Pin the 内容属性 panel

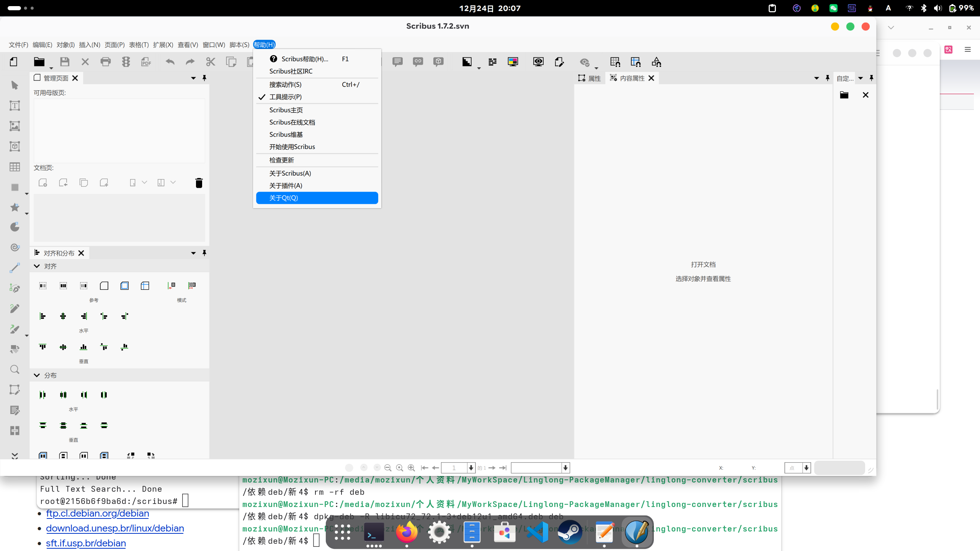(x=828, y=78)
